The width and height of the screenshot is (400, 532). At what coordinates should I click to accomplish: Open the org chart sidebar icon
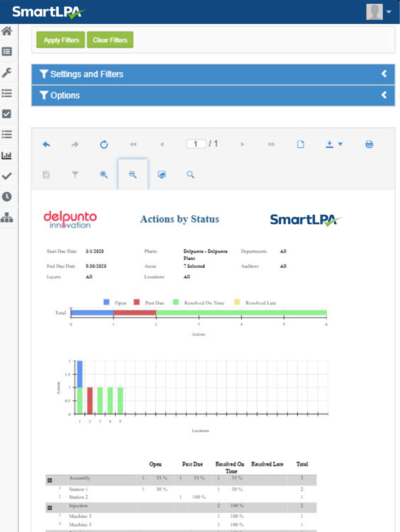(7, 218)
